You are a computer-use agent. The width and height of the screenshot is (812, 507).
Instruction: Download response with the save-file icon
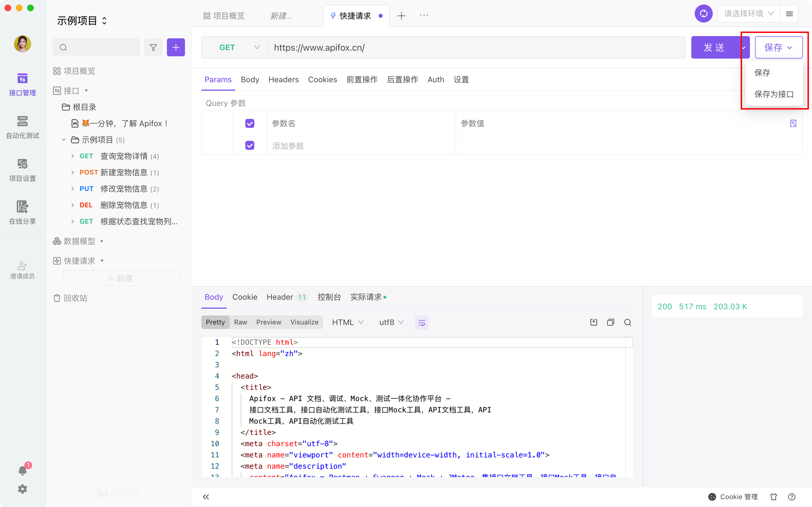(593, 322)
